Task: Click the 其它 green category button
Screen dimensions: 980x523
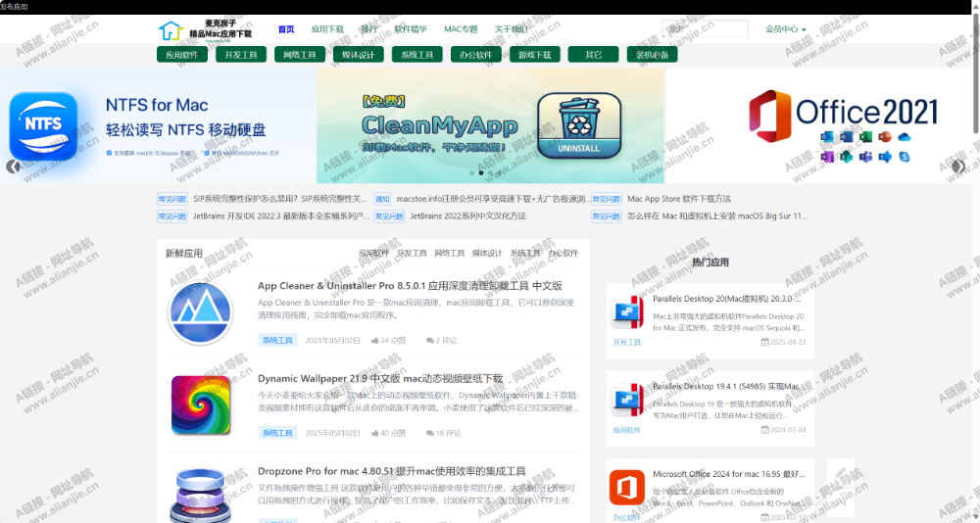Action: point(593,55)
